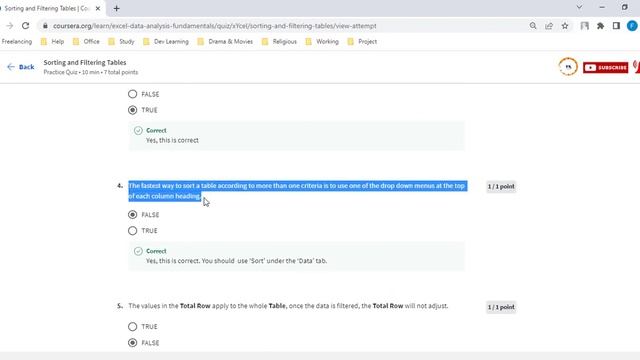This screenshot has height=360, width=640.
Task: Select FALSE for question 3
Action: click(x=132, y=94)
